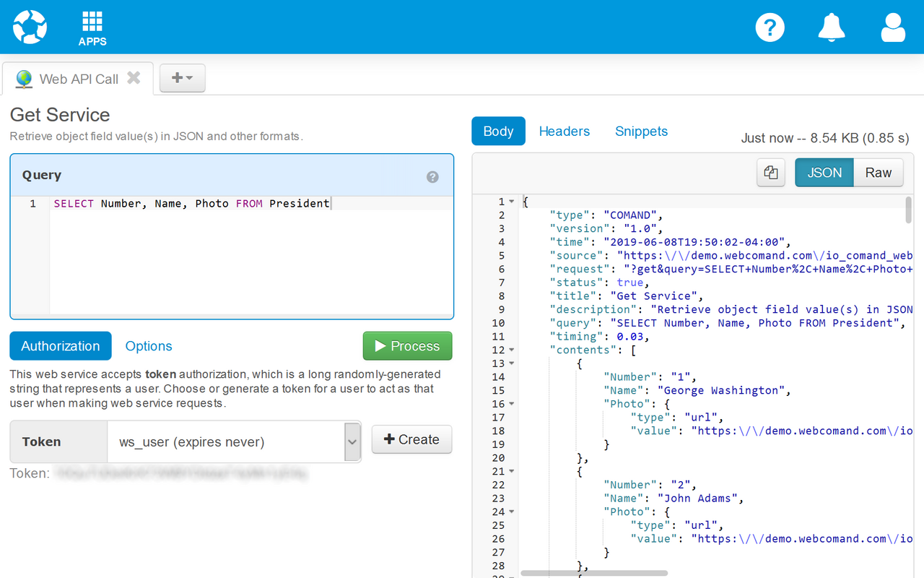Open the APPS grid menu
This screenshot has height=578, width=924.
tap(92, 27)
